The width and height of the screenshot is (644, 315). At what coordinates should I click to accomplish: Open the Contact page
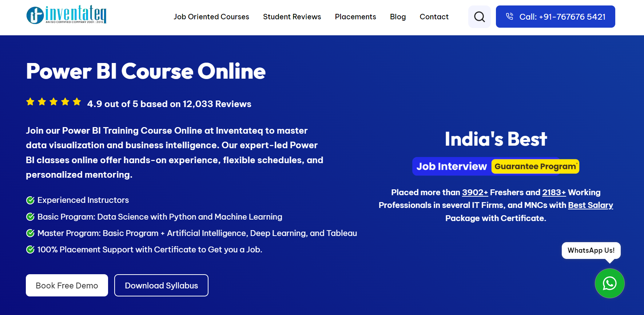[434, 17]
